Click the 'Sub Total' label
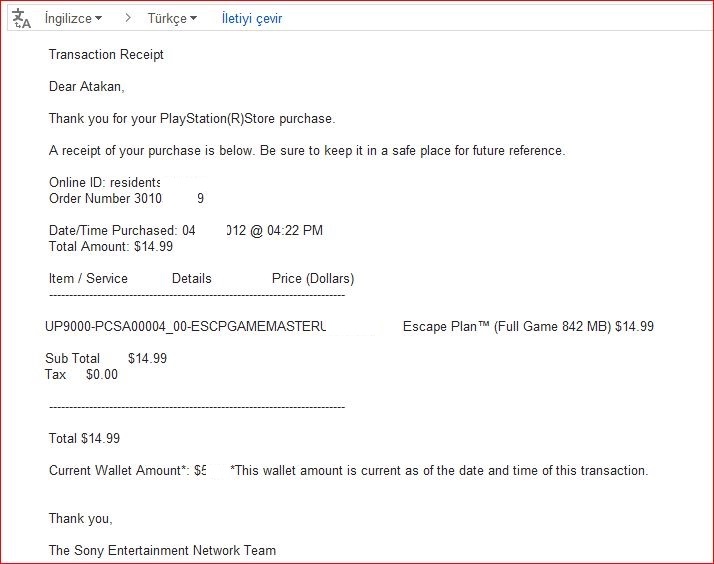714x564 pixels. (72, 359)
